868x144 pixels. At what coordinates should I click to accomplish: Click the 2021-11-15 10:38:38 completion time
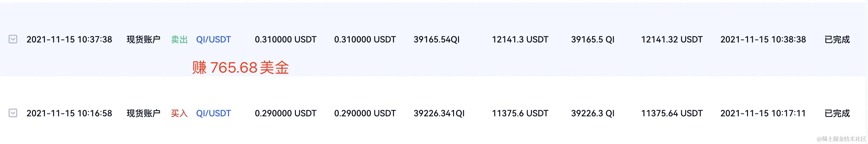(x=763, y=40)
